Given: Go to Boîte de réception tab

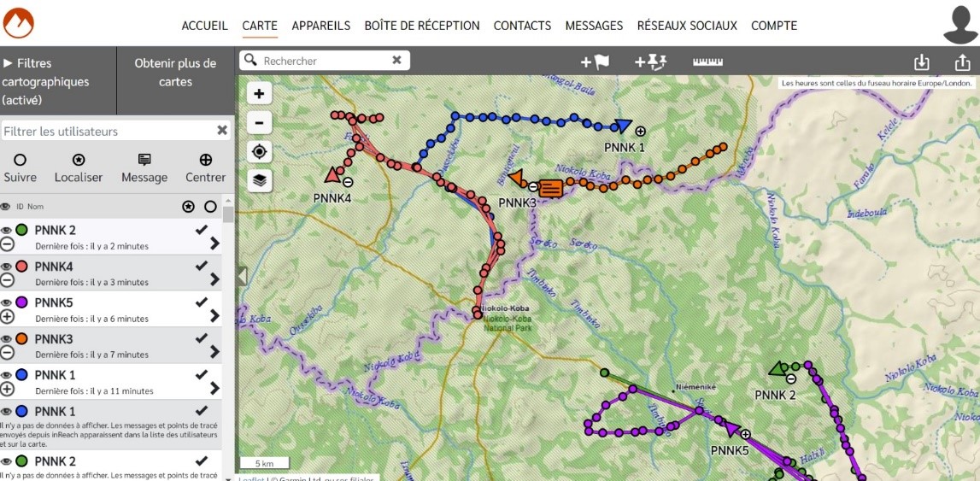Looking at the screenshot, I should pyautogui.click(x=421, y=26).
